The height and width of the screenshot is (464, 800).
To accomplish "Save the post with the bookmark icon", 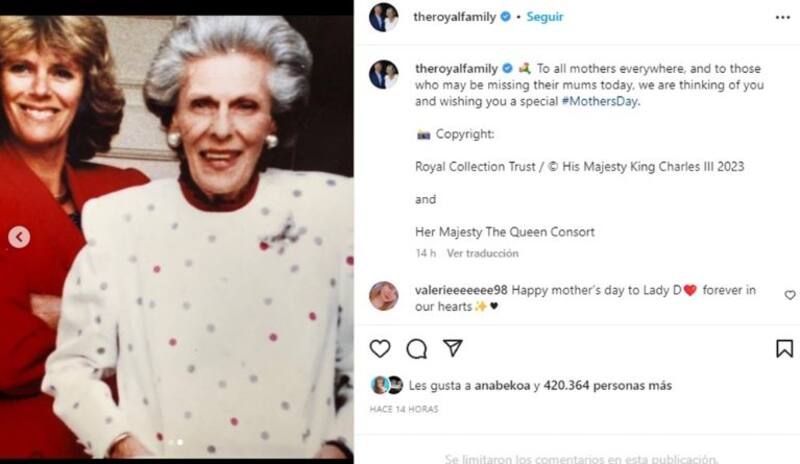I will [784, 348].
